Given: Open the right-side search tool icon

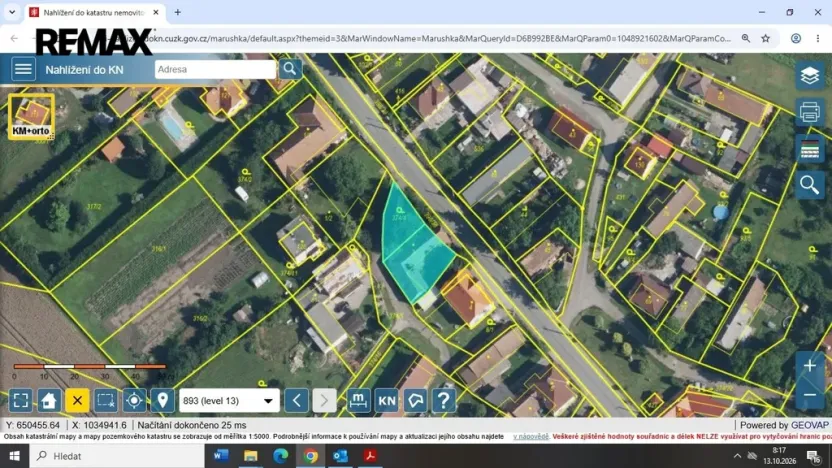Looking at the screenshot, I should click(x=809, y=185).
